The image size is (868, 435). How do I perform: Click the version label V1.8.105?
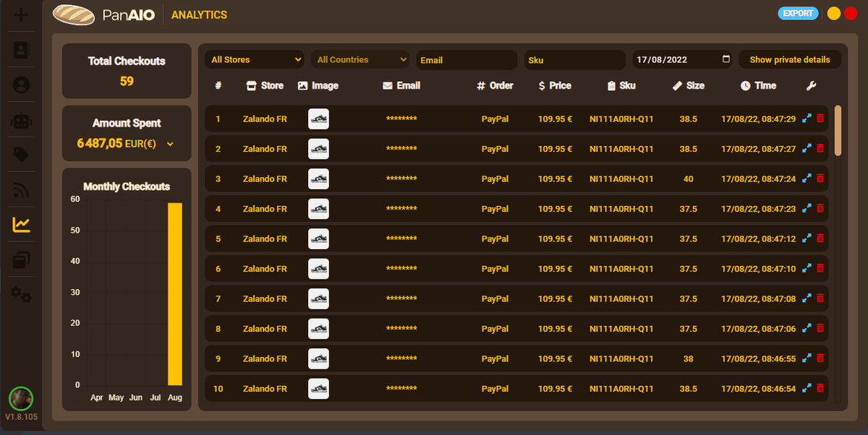point(21,418)
